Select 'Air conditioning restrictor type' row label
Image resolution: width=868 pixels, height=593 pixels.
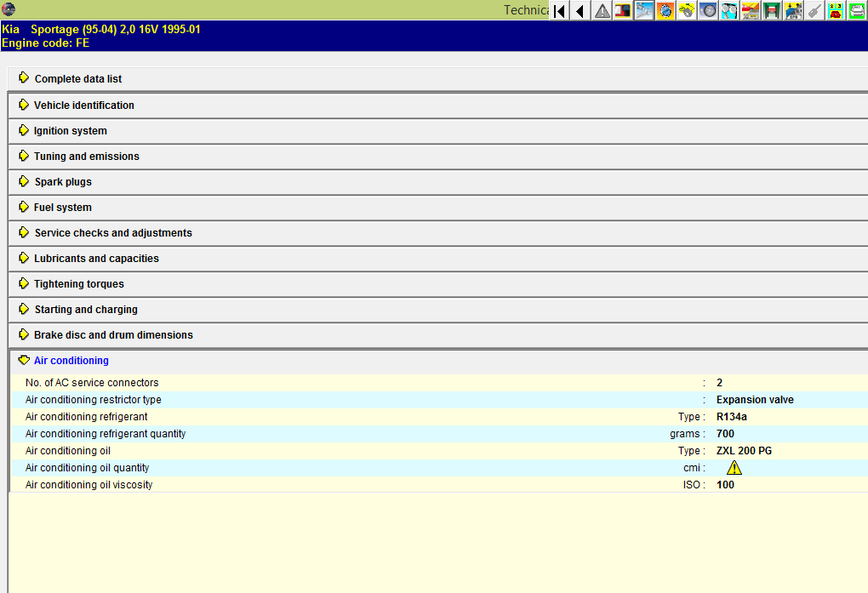[x=93, y=400]
